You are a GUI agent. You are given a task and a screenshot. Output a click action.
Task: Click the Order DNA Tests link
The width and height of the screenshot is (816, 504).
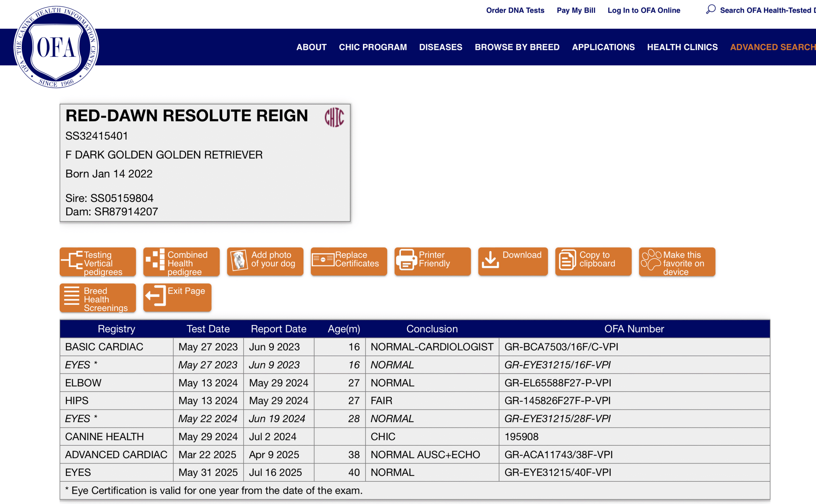515,10
